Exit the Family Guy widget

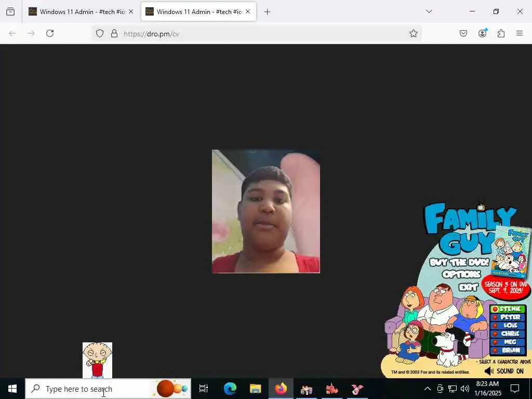tap(468, 287)
